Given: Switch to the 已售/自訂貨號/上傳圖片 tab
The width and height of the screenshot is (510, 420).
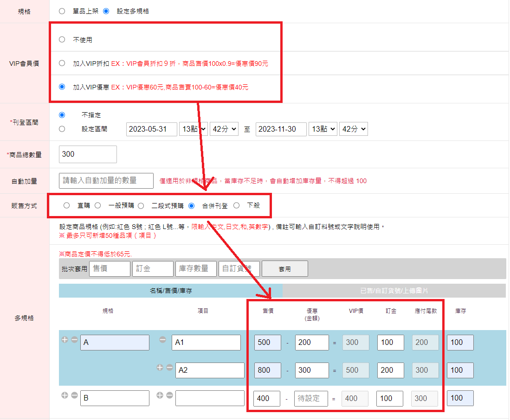Looking at the screenshot, I should (394, 291).
